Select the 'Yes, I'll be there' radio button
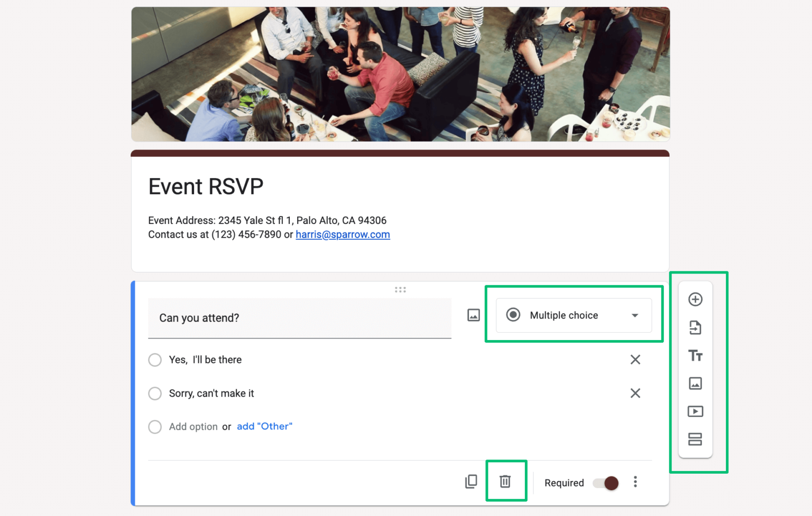Viewport: 812px width, 516px height. pyautogui.click(x=155, y=360)
